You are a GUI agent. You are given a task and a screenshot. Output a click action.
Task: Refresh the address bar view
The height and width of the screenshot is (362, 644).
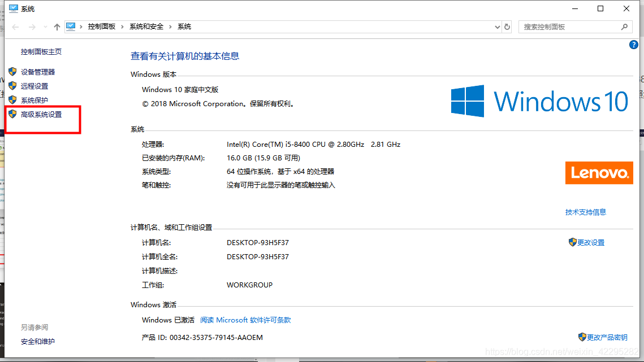click(x=507, y=27)
